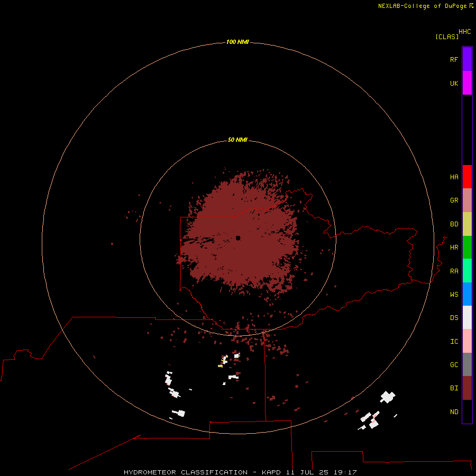Click the ND legend label
The width and height of the screenshot is (476, 476).
tap(454, 412)
